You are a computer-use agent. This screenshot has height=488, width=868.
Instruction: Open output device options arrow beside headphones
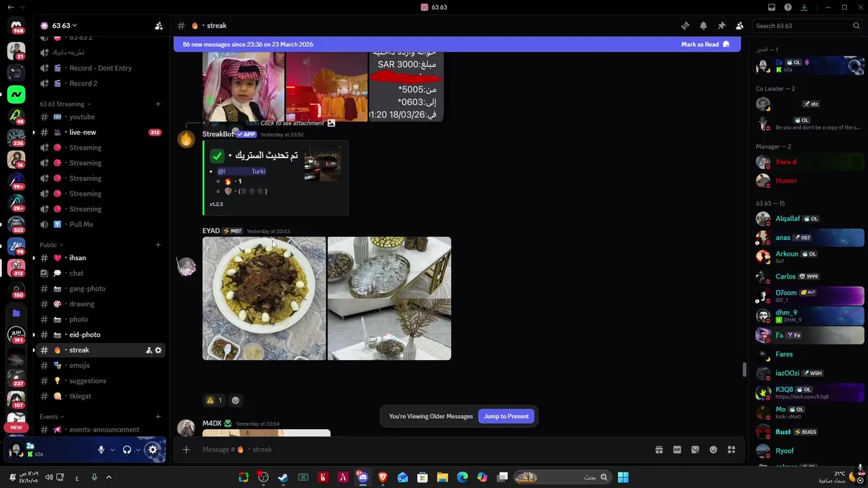click(x=138, y=449)
